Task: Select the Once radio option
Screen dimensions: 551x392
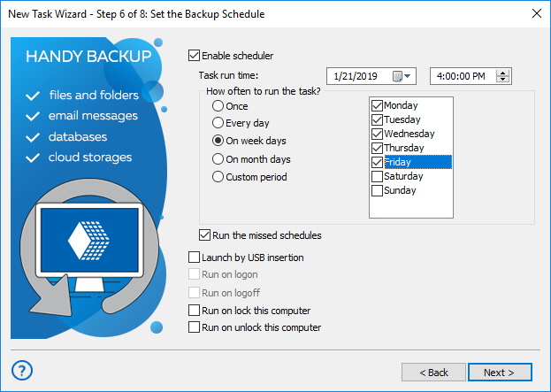Action: [218, 106]
